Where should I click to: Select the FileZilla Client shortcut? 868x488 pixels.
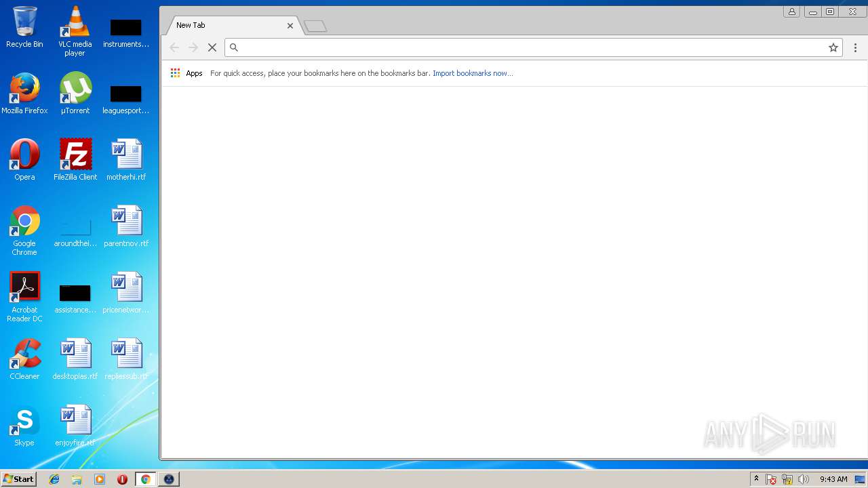(x=75, y=160)
